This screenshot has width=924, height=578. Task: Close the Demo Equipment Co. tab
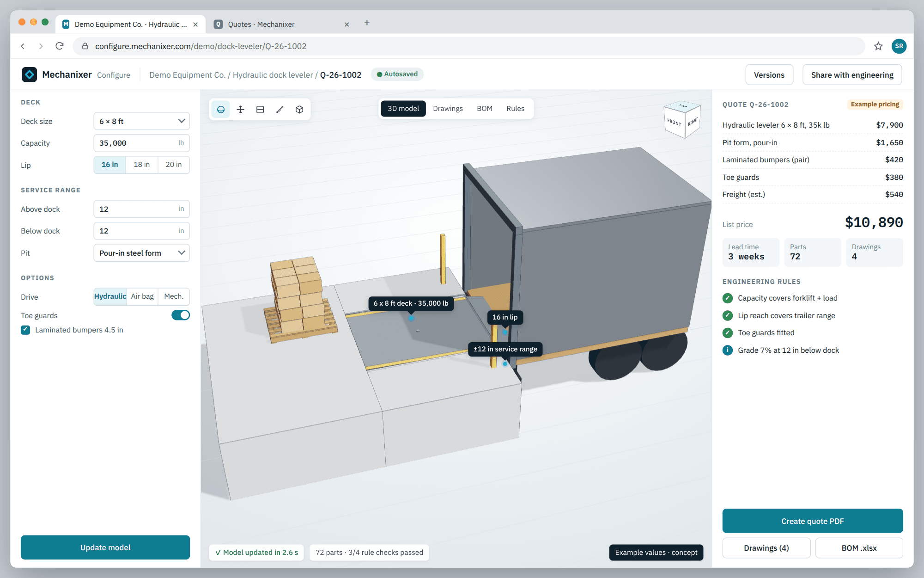click(195, 25)
